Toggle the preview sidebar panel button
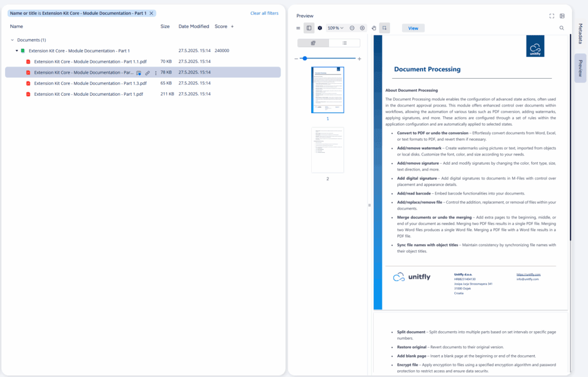This screenshot has width=588, height=377. coord(309,28)
